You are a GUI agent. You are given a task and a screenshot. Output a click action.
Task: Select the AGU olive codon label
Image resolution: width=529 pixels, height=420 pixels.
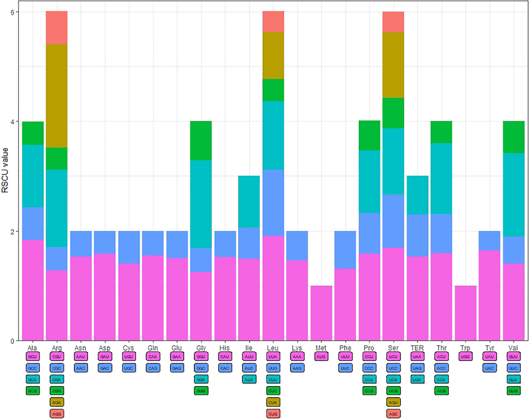(393, 402)
